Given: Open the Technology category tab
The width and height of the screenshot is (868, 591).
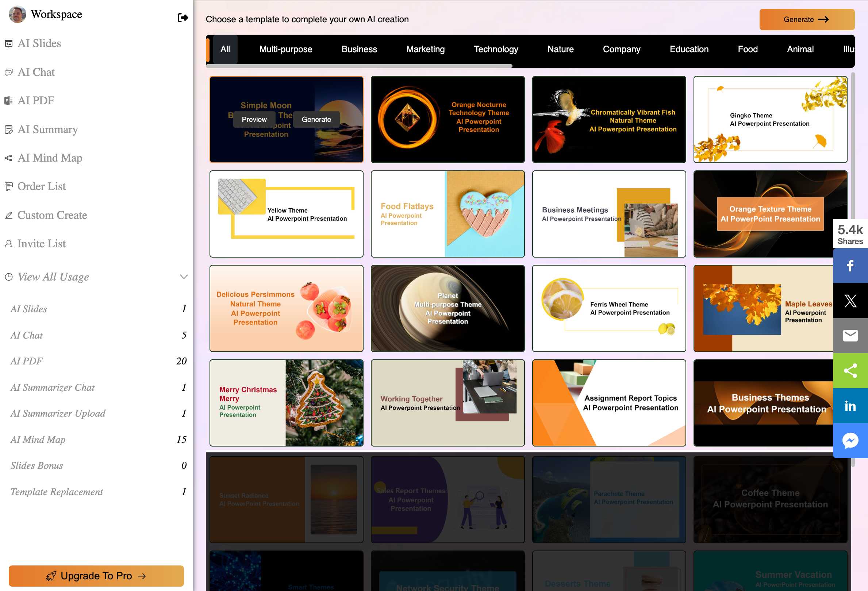Looking at the screenshot, I should tap(496, 49).
